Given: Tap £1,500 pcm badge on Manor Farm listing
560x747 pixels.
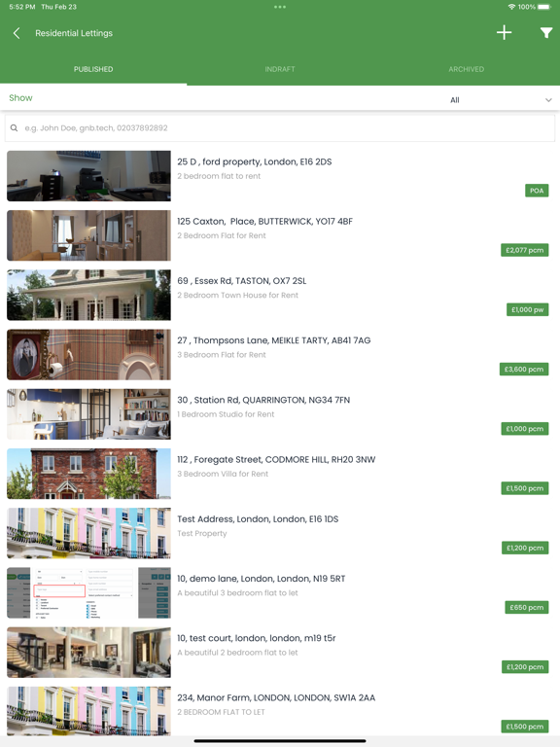Looking at the screenshot, I should 525,727.
